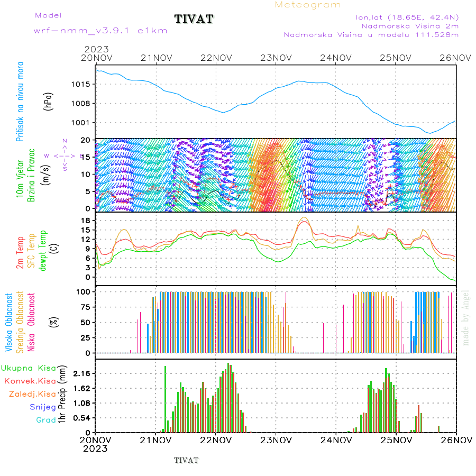Click Nadmorska Visina u modelu 111.528m text

[371, 35]
